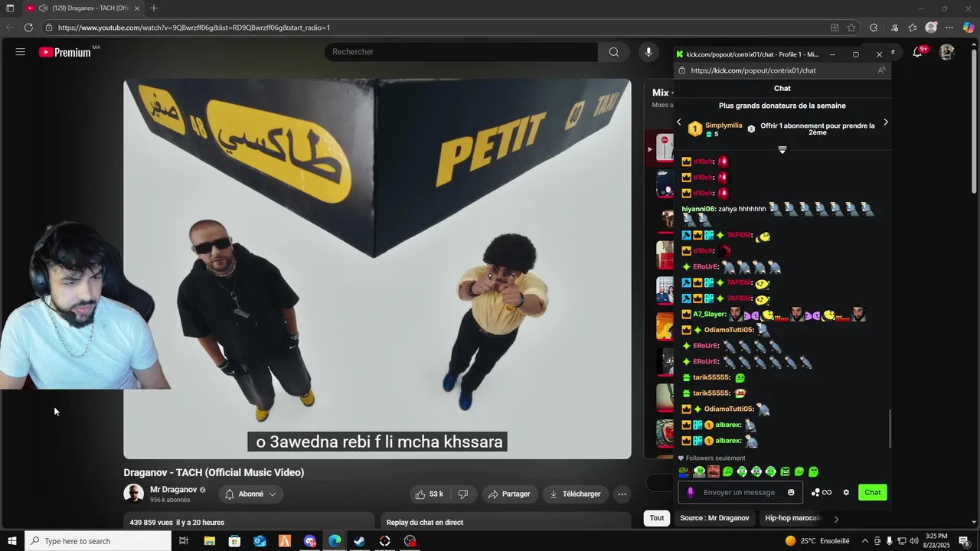Open a new browser tab

pos(154,8)
